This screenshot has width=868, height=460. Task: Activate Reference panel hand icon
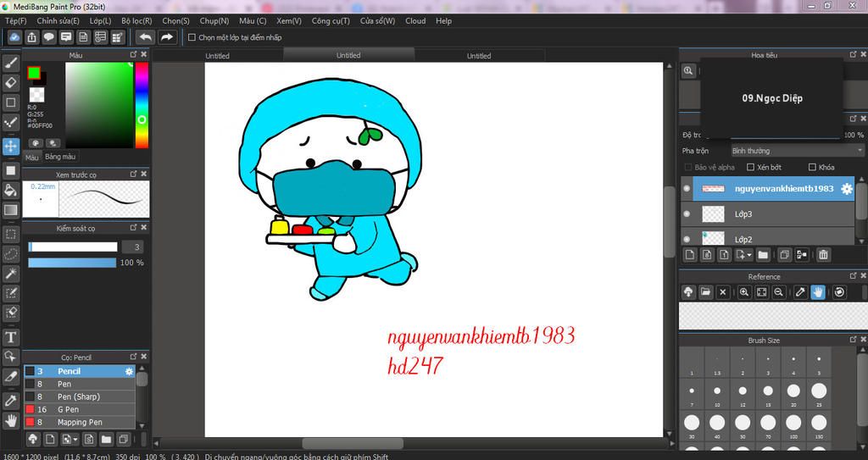point(818,291)
